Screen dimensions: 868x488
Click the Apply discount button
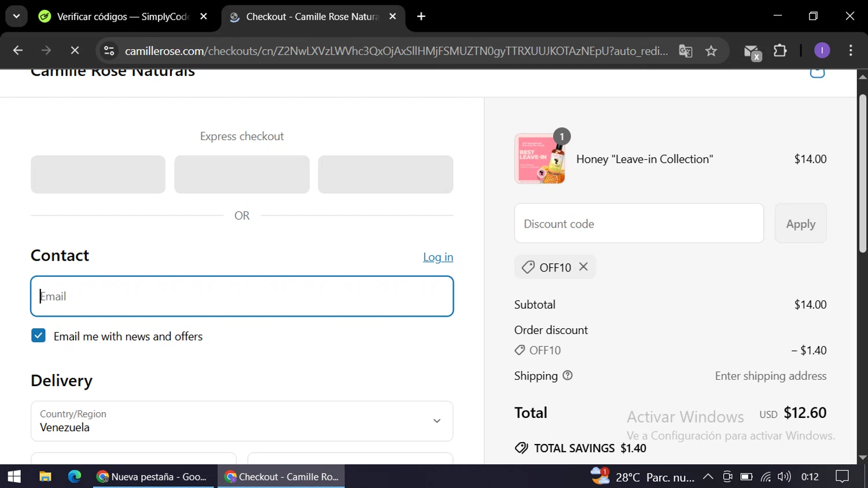(x=800, y=223)
